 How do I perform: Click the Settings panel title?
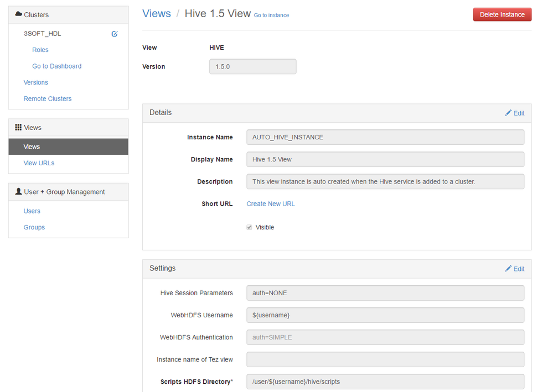tap(163, 268)
